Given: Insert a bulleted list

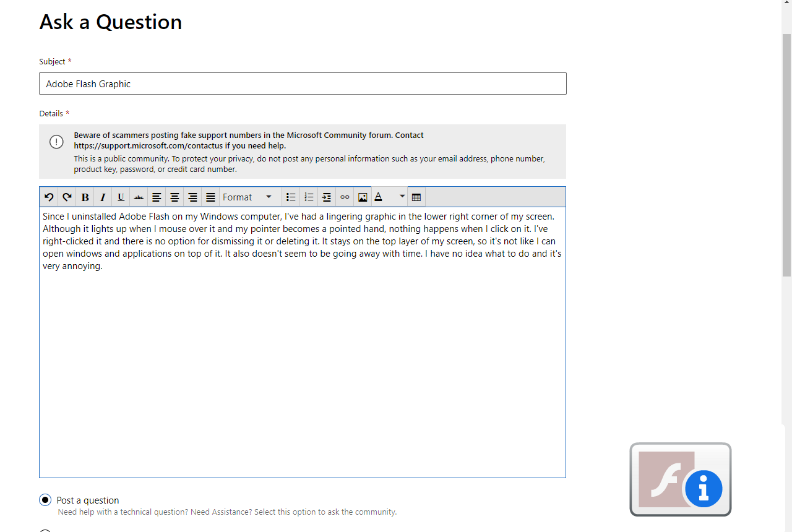Looking at the screenshot, I should tap(291, 197).
